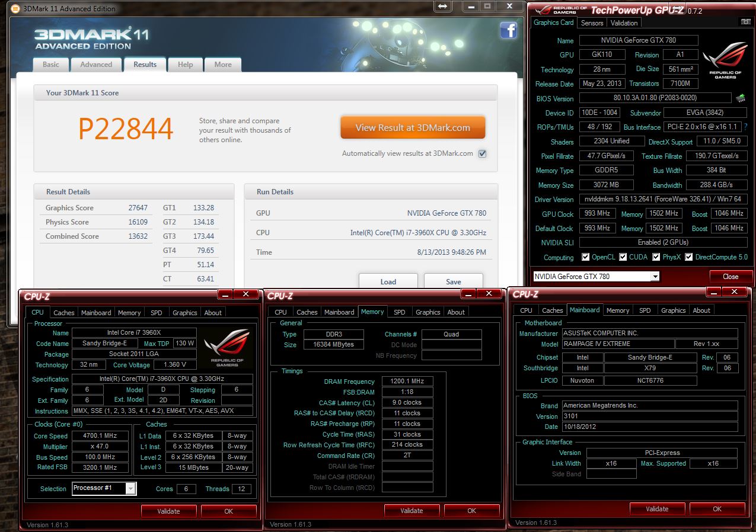Image resolution: width=756 pixels, height=532 pixels.
Task: Click the NVIDIA SLI field Enabled (2 GPUs)
Action: 662,242
